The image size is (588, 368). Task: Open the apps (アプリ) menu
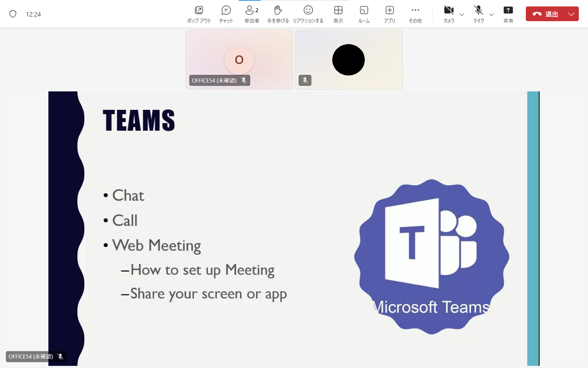tap(390, 14)
